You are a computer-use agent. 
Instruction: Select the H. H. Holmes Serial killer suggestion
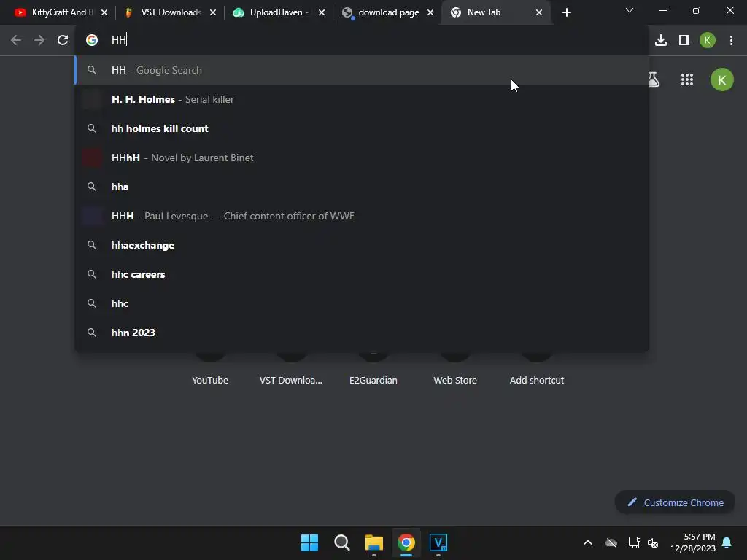coord(362,99)
